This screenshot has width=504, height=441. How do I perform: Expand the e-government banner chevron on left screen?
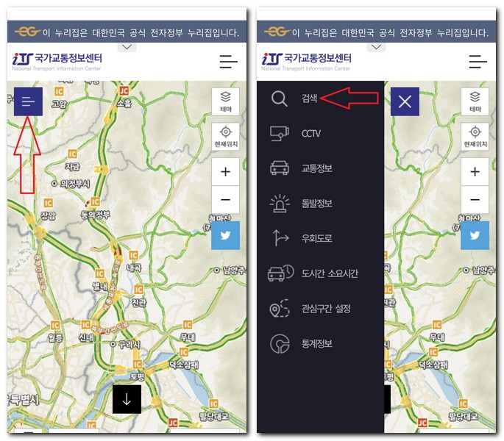coord(127,47)
